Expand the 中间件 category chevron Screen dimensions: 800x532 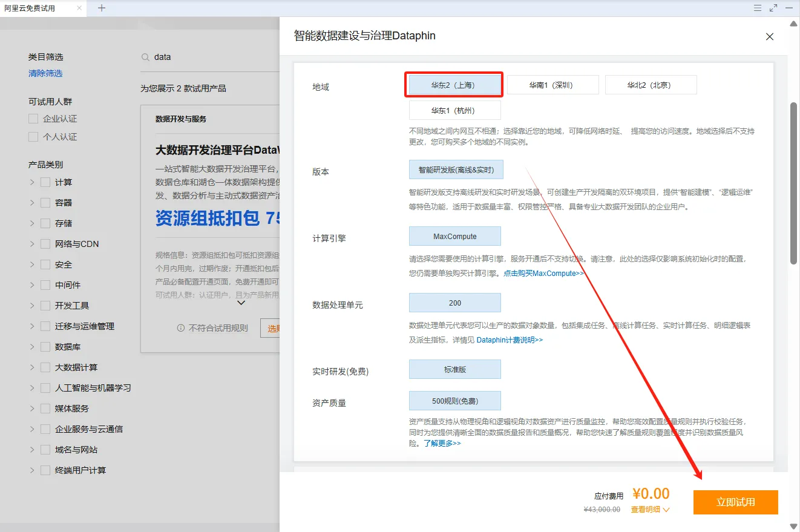(x=32, y=285)
